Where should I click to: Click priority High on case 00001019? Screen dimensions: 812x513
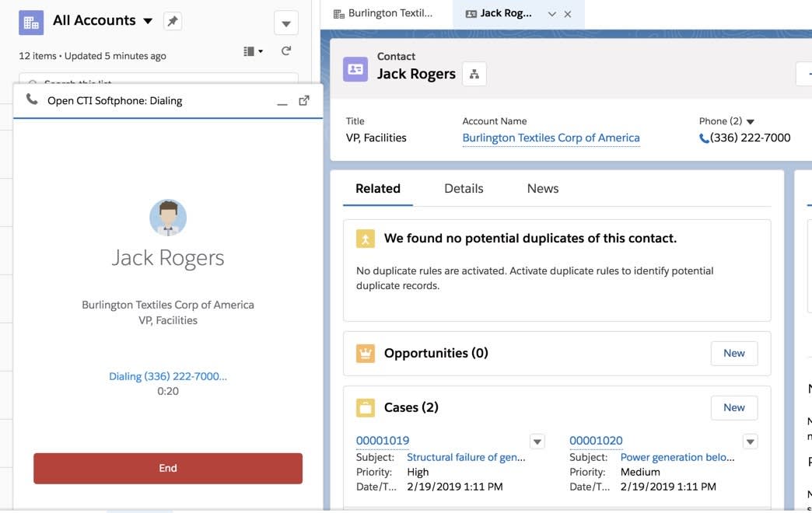pos(418,472)
